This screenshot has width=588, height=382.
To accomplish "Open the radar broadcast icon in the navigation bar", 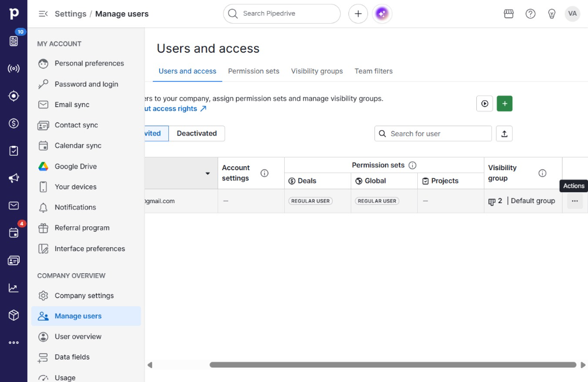I will (x=13, y=69).
